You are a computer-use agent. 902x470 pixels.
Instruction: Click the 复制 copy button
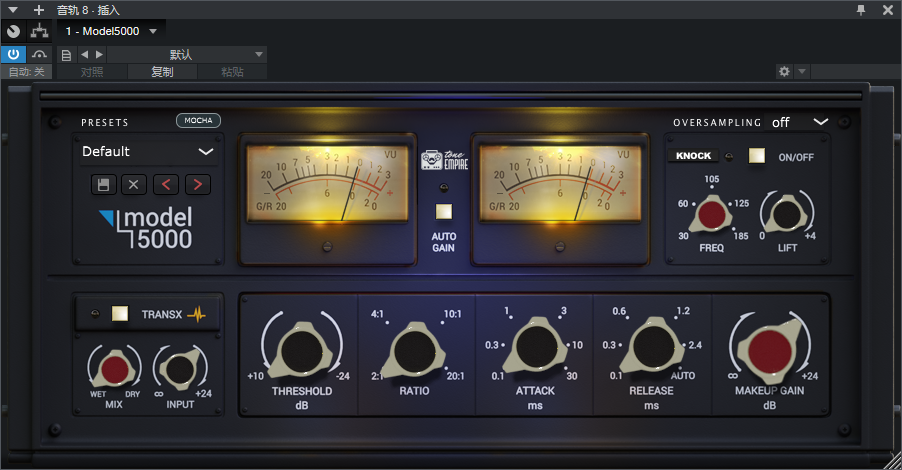(x=162, y=72)
